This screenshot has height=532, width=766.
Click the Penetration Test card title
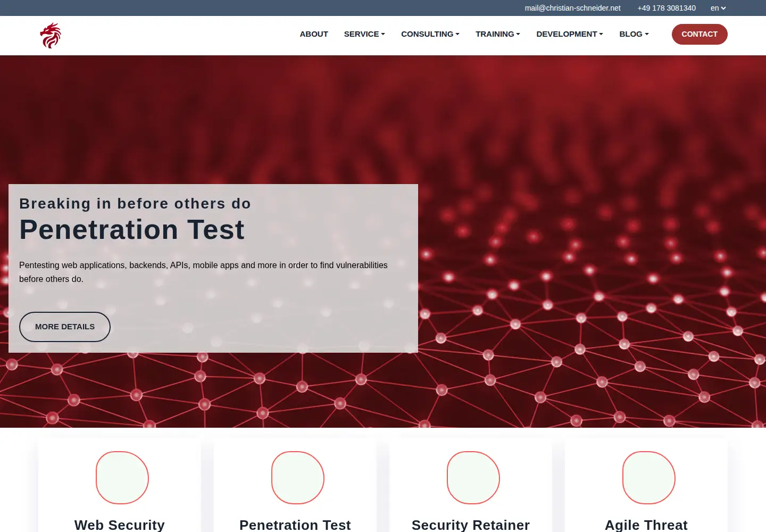[x=295, y=525]
